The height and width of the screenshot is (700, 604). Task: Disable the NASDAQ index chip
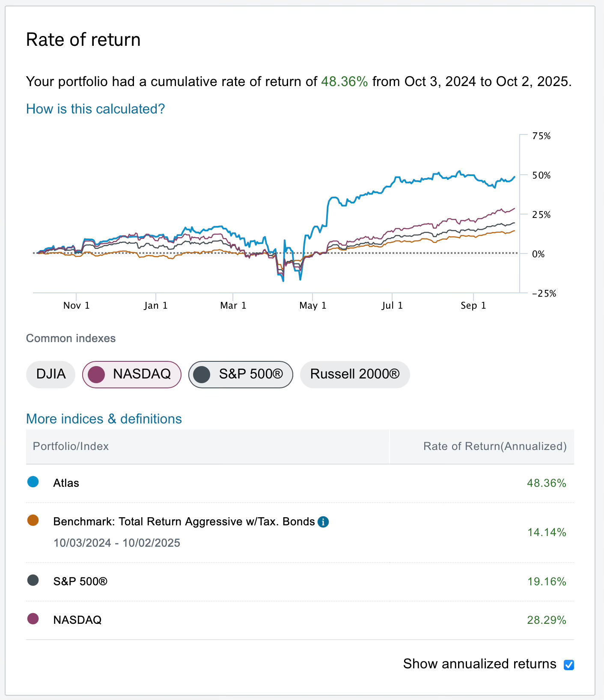[132, 374]
